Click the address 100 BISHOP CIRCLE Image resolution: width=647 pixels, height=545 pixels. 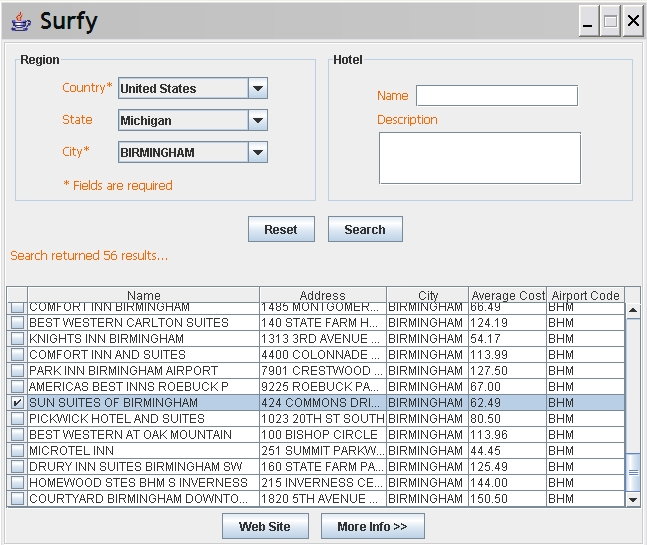[323, 434]
